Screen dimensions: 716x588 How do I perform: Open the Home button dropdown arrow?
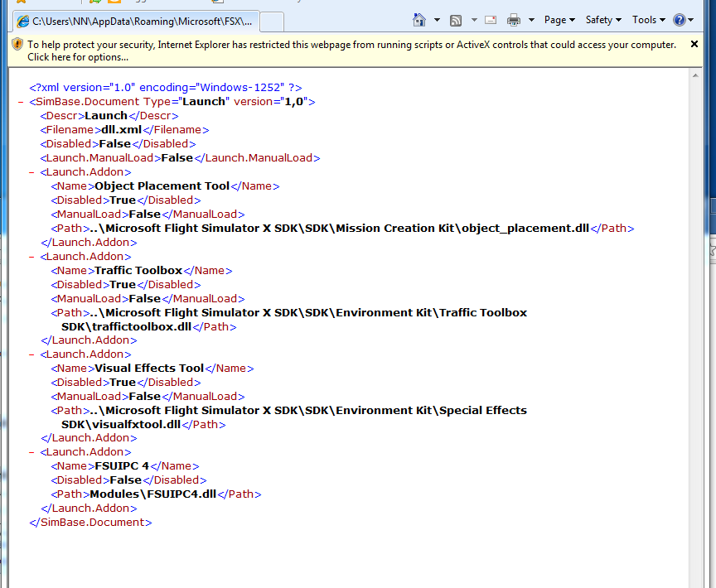pyautogui.click(x=437, y=20)
